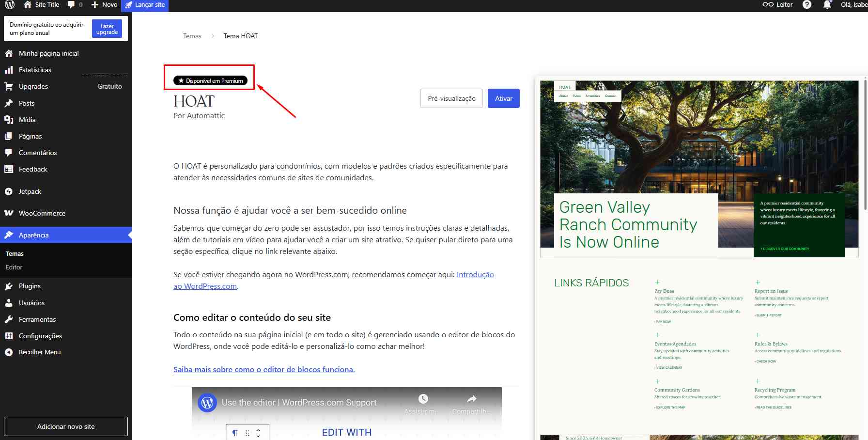The width and height of the screenshot is (868, 440).
Task: Go back via Temas breadcrumb
Action: [192, 36]
